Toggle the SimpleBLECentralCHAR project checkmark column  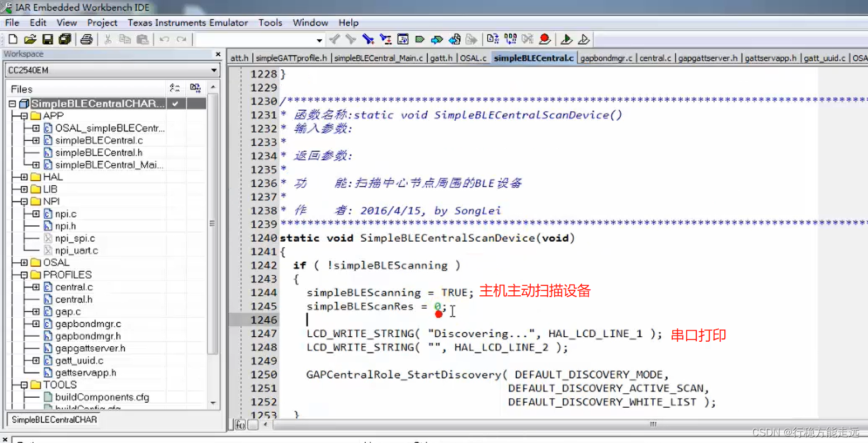click(176, 103)
